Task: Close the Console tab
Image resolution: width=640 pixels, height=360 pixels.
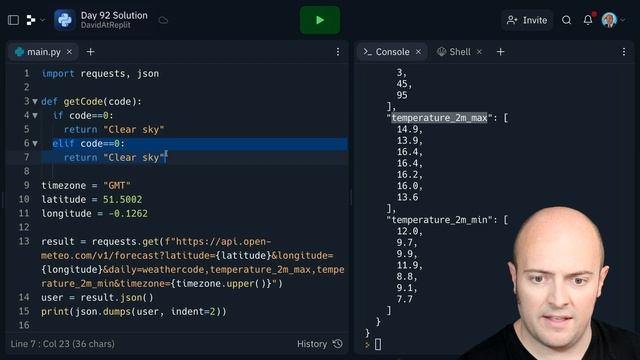Action: point(418,52)
